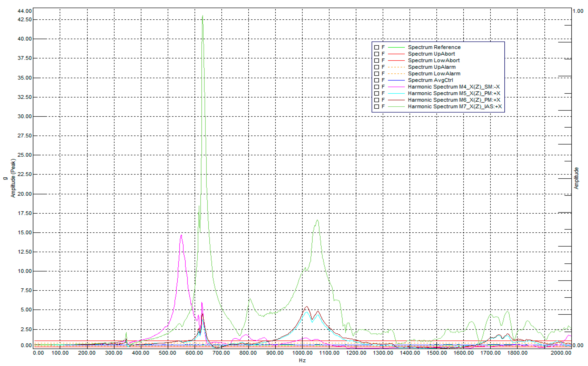Viewport: 588px width, 366px height.
Task: Enable the Harmonic Spectrum M4 checkbox
Action: pos(376,87)
